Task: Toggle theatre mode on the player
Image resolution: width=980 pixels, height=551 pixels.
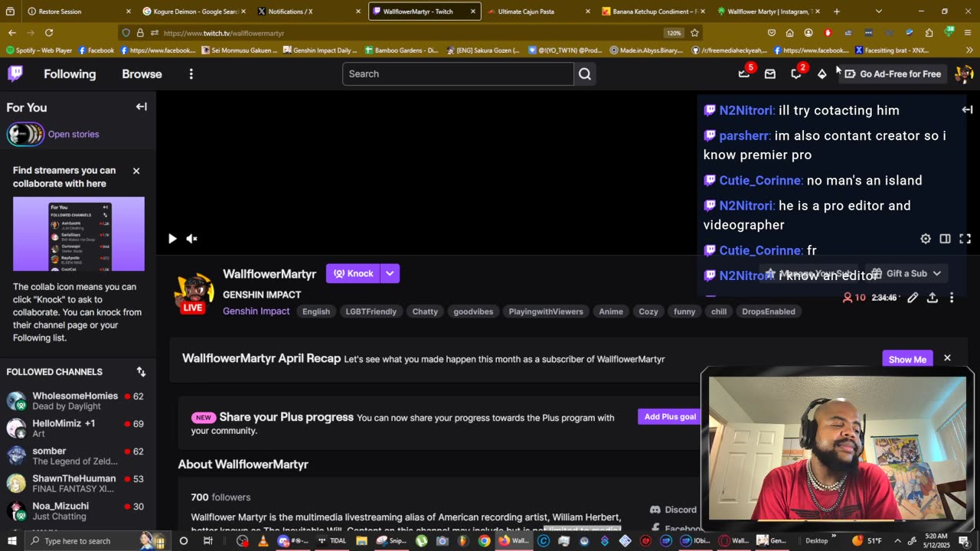Action: [946, 239]
